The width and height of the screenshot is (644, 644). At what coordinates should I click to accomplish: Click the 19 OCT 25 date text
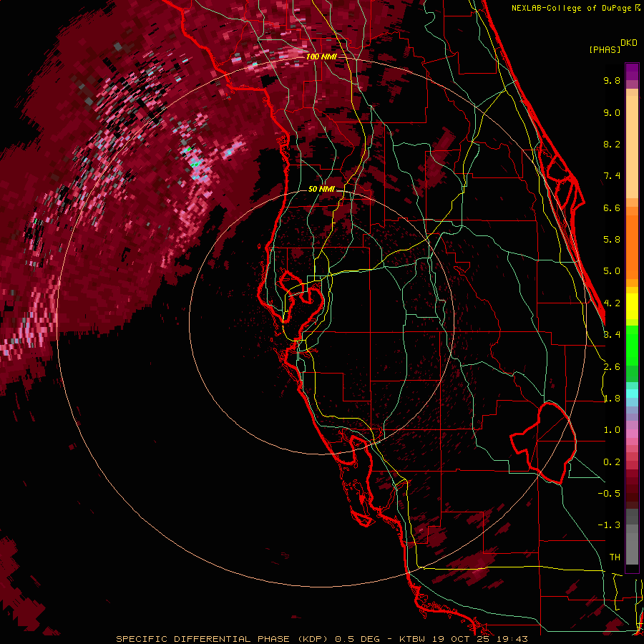(x=462, y=639)
